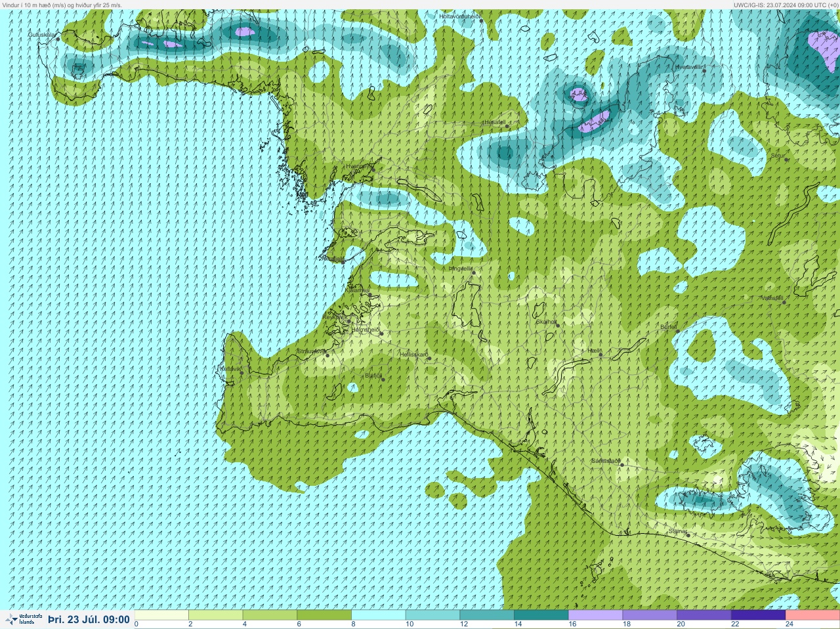Click the Kjalarnes station label
The height and width of the screenshot is (629, 840).
[x=358, y=290]
